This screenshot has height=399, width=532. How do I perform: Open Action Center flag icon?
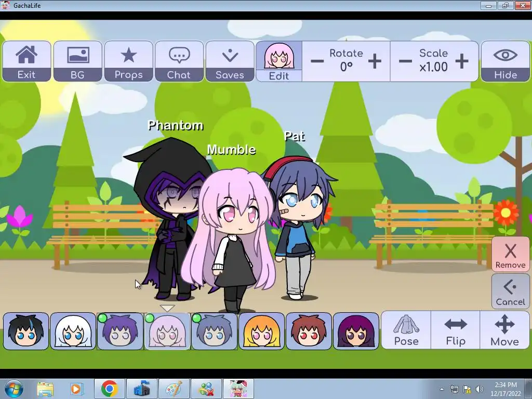[467, 390]
